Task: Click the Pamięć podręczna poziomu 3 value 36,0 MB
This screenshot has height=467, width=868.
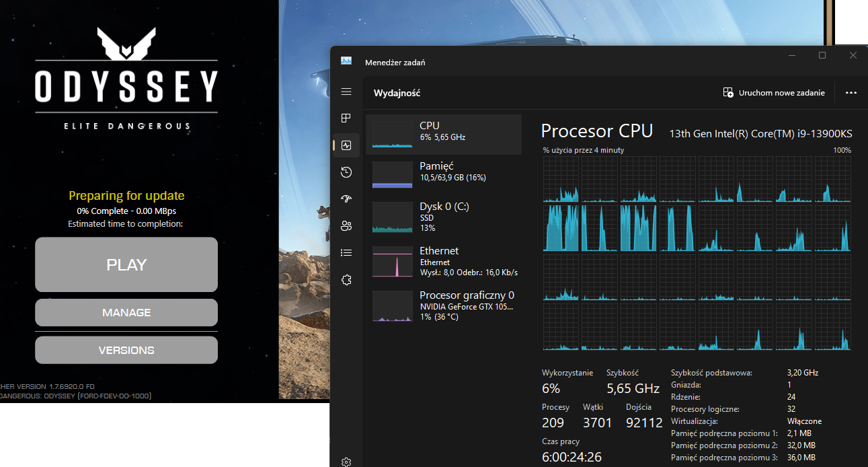Action: coord(801,458)
